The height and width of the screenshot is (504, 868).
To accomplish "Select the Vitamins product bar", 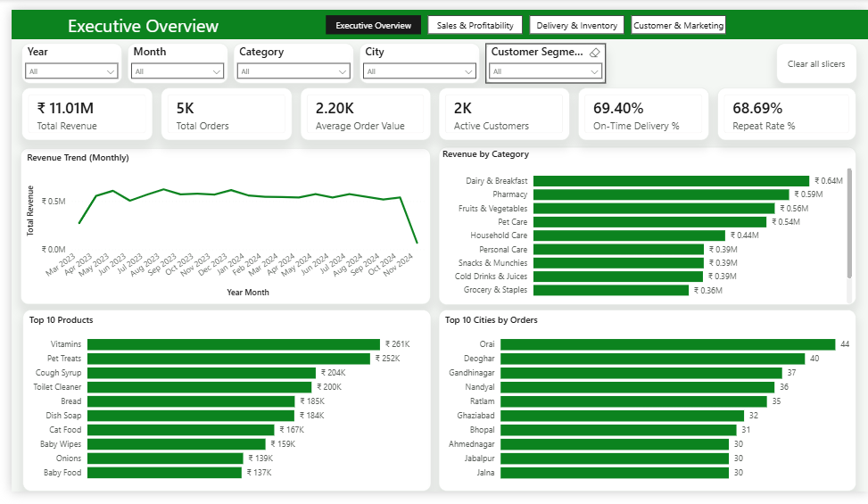I will (x=234, y=344).
